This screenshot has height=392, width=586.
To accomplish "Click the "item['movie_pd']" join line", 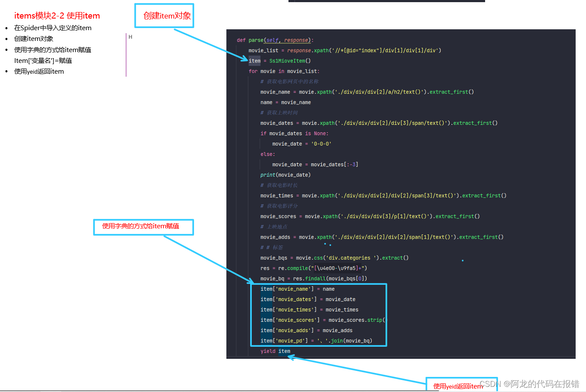I will 317,341.
